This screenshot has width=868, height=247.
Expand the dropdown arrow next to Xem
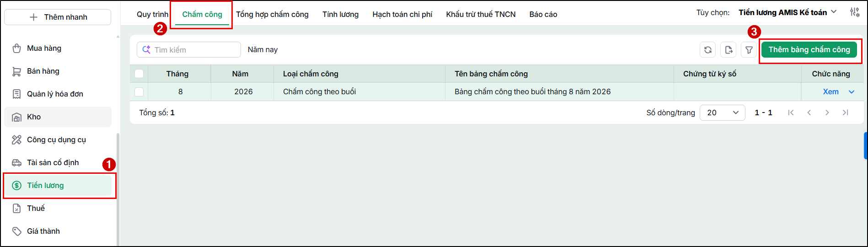coord(852,92)
